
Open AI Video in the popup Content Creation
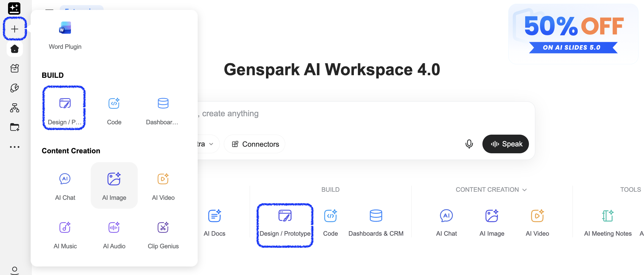pyautogui.click(x=163, y=186)
